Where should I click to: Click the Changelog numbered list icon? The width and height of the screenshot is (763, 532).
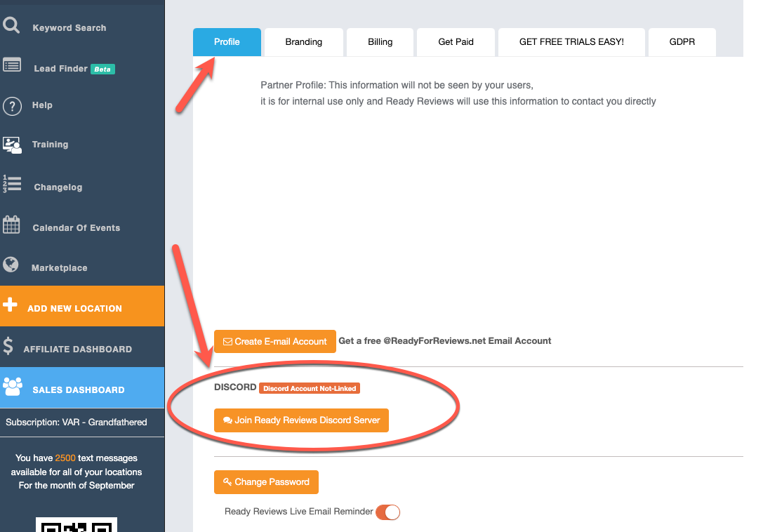pyautogui.click(x=12, y=185)
